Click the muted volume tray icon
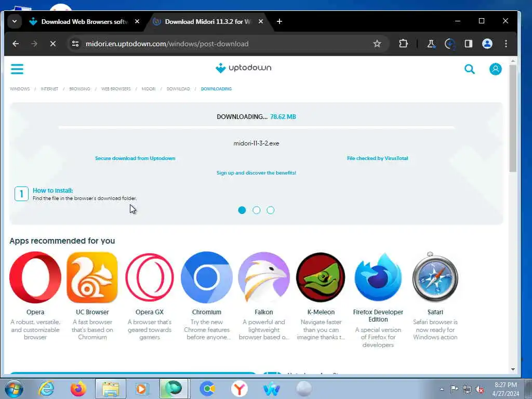The image size is (532, 399). 480,390
